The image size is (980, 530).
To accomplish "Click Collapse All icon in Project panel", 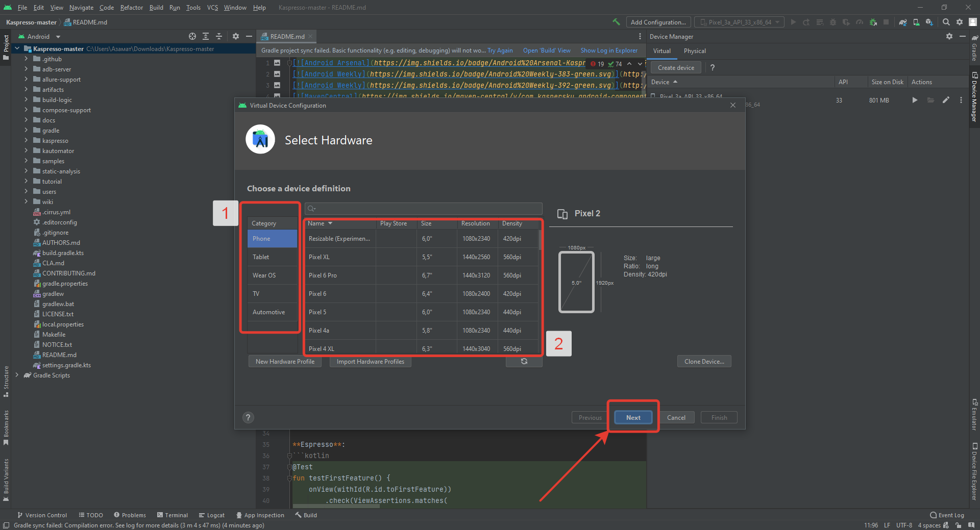I will pos(219,36).
